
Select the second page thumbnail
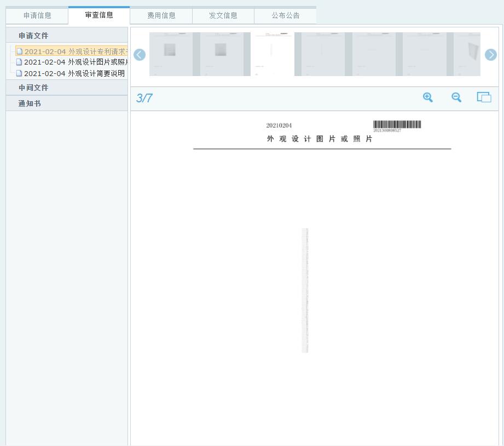tap(221, 54)
